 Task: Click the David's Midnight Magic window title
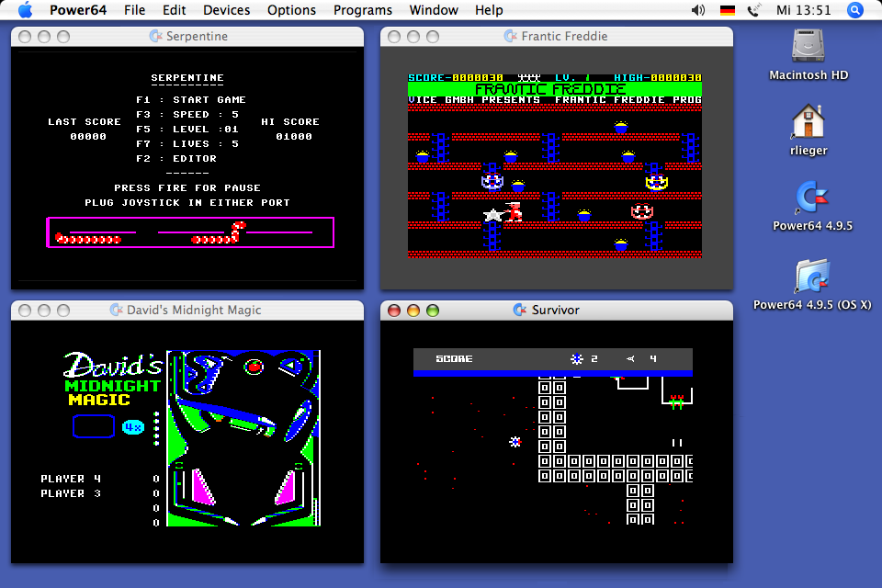tap(194, 310)
